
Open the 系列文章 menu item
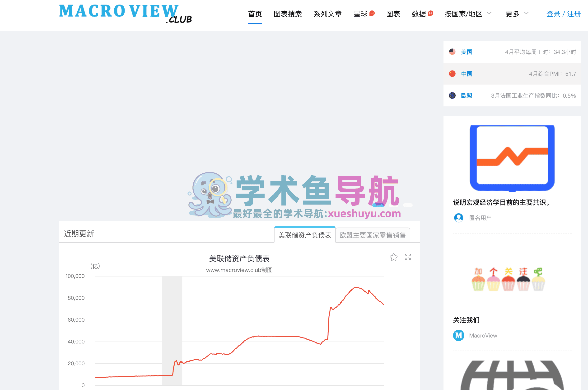pos(328,14)
